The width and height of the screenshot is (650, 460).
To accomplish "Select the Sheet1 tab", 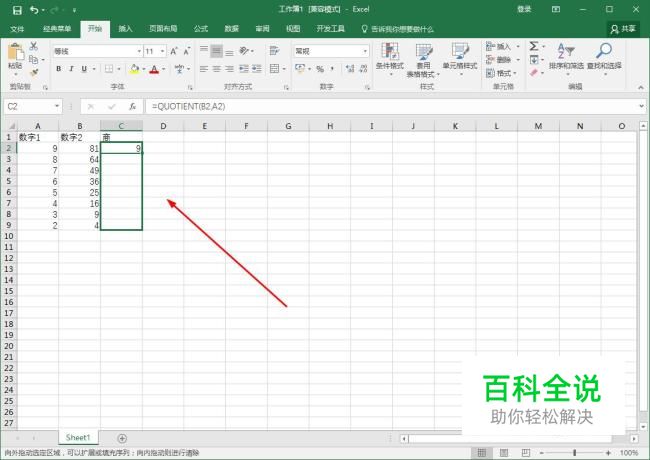I will (x=78, y=438).
